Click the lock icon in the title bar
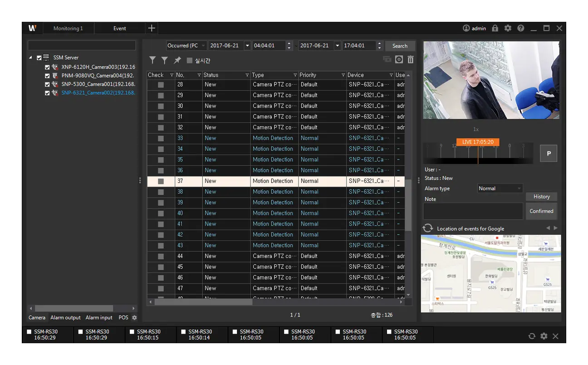This screenshot has width=588, height=365. point(495,28)
